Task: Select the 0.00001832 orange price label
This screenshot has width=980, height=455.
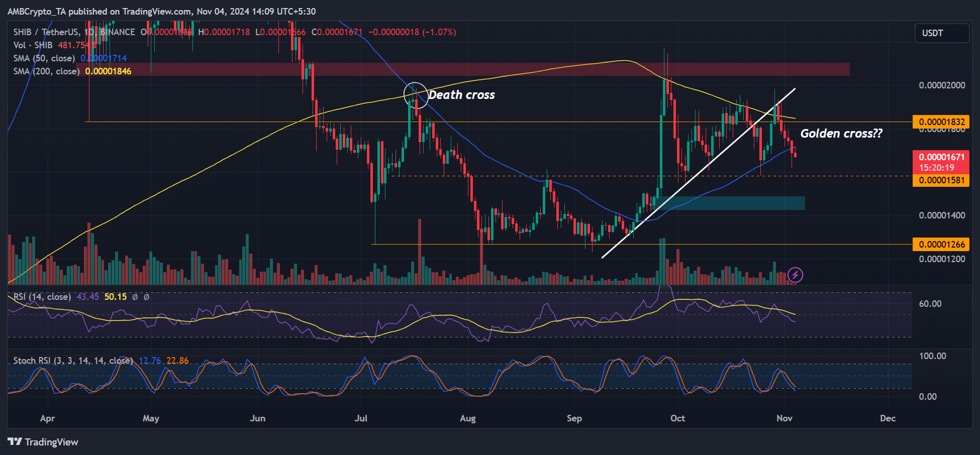Action: point(941,122)
